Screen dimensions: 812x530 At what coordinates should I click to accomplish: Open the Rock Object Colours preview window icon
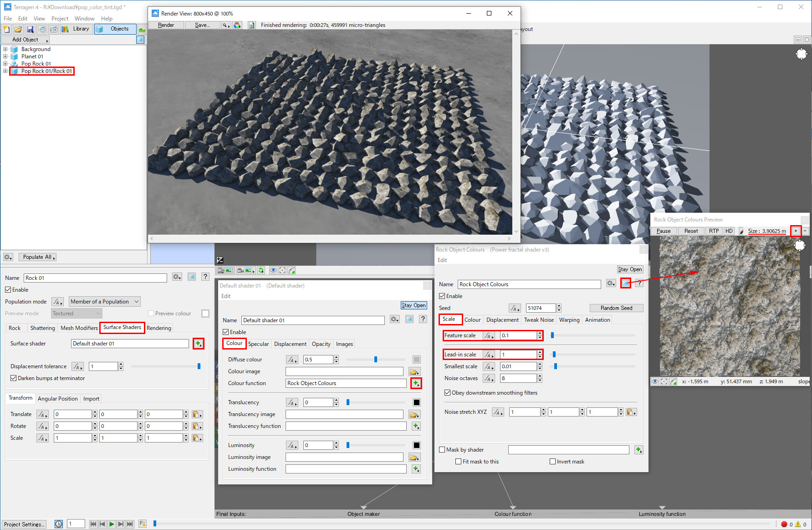pyautogui.click(x=626, y=283)
